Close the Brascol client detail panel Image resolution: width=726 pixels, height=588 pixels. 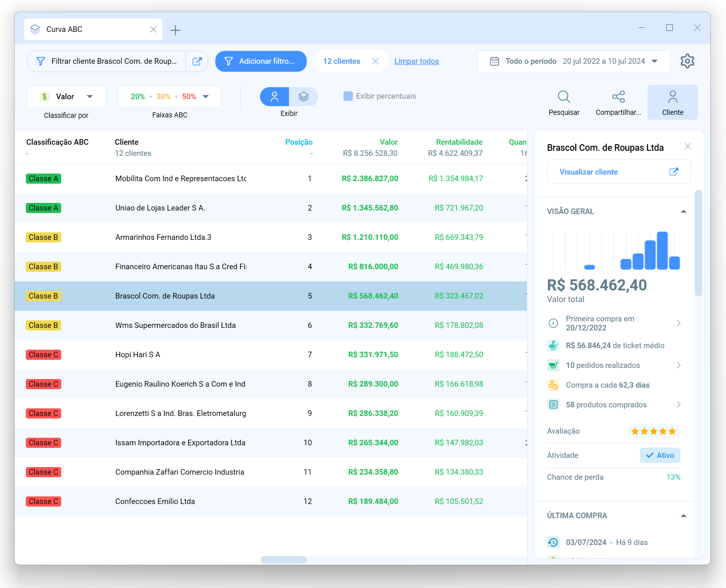688,146
